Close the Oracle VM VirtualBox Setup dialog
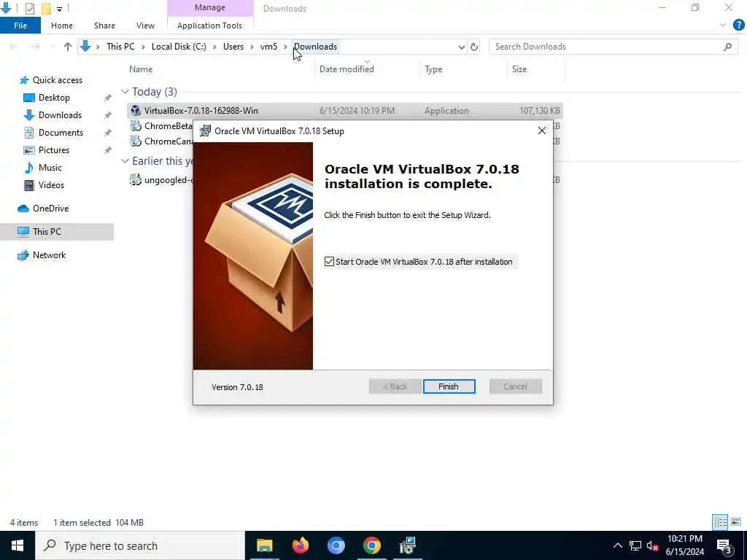 point(542,131)
